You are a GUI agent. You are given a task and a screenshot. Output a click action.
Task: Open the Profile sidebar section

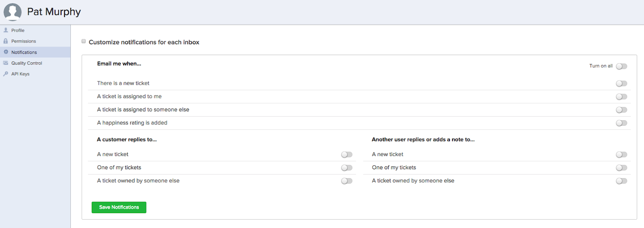[x=18, y=31]
